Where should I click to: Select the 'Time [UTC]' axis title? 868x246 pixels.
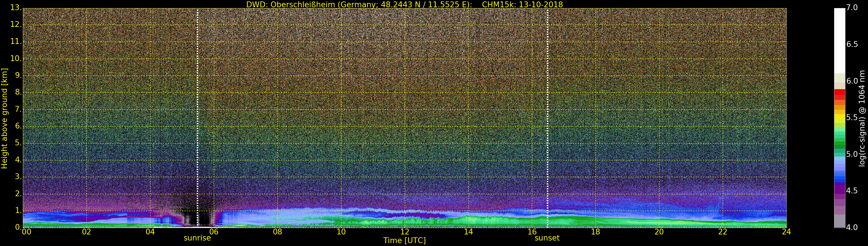tap(404, 241)
